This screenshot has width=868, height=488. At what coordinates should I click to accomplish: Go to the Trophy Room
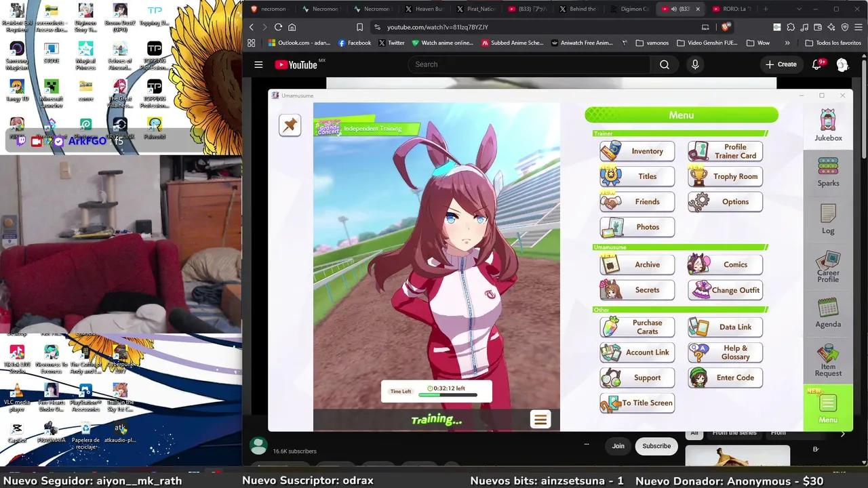[x=726, y=176]
